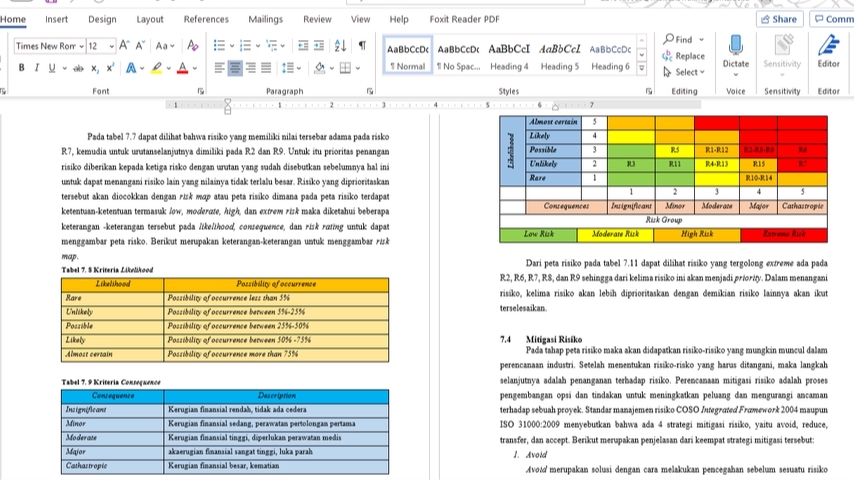Toggle bold formatting

pyautogui.click(x=21, y=68)
